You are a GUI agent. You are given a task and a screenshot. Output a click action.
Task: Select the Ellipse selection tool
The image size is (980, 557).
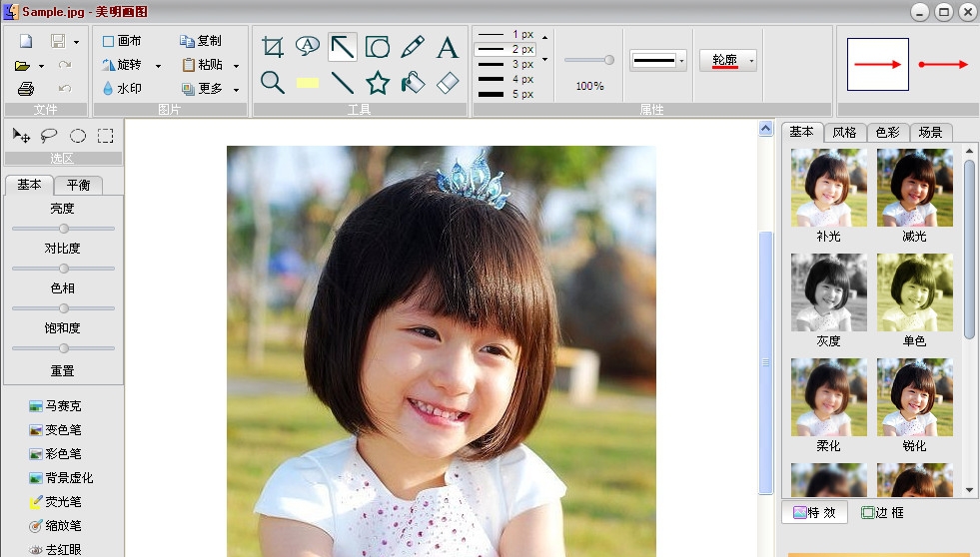click(77, 136)
